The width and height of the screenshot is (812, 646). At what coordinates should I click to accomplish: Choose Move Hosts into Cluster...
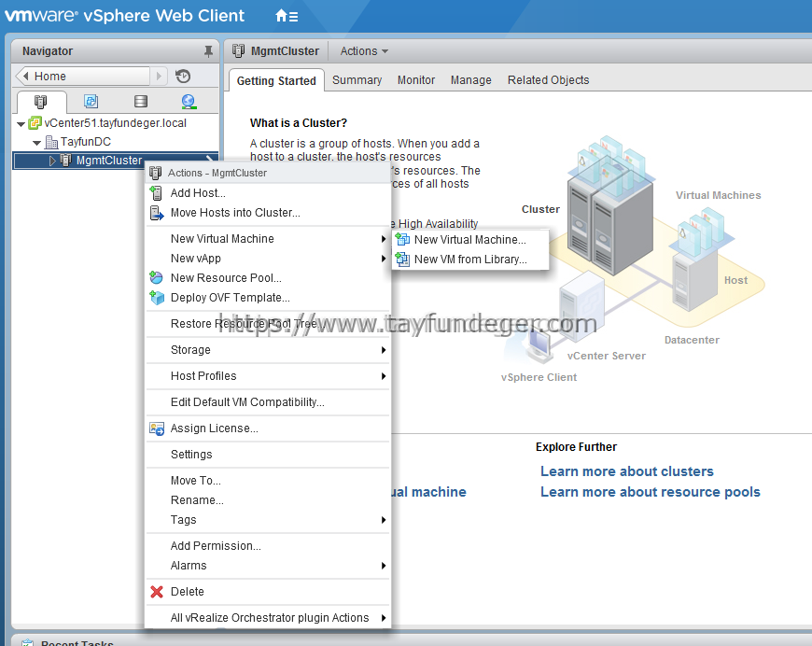tap(268, 213)
